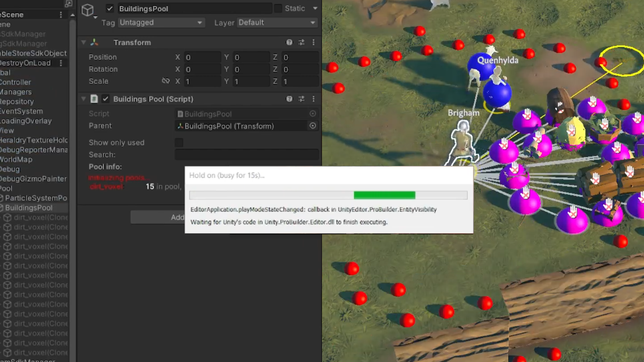Click the Hierarchy scrollbar up arrow
644x362 pixels.
(x=72, y=15)
